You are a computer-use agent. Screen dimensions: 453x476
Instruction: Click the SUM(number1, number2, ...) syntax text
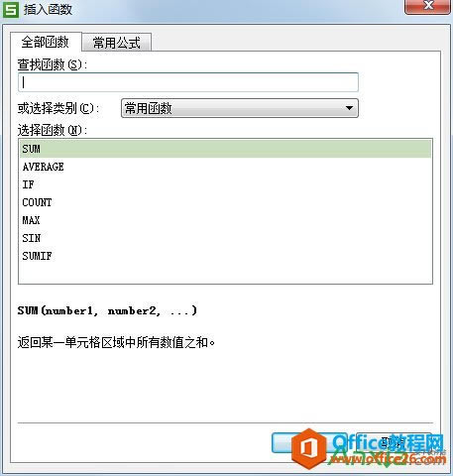(107, 310)
